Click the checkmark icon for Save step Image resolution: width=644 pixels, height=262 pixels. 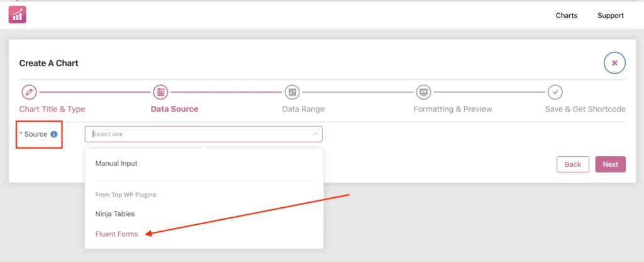click(x=555, y=92)
